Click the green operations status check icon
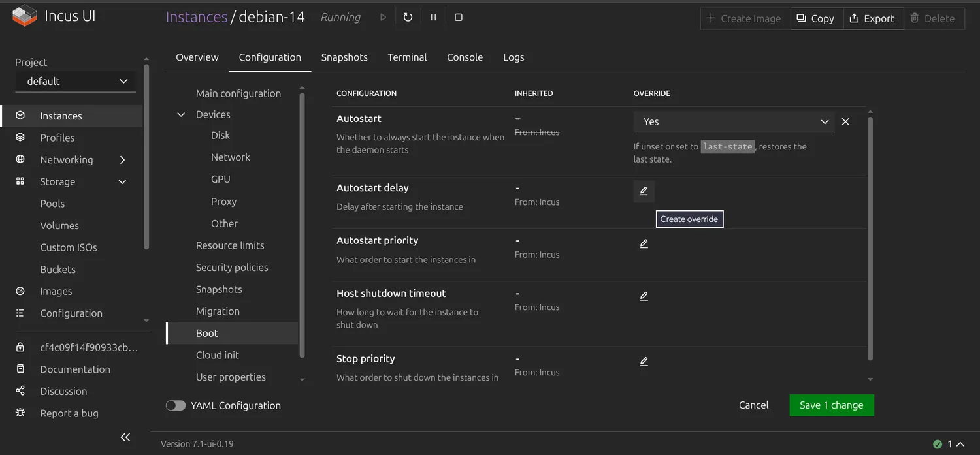This screenshot has width=980, height=455. point(938,444)
